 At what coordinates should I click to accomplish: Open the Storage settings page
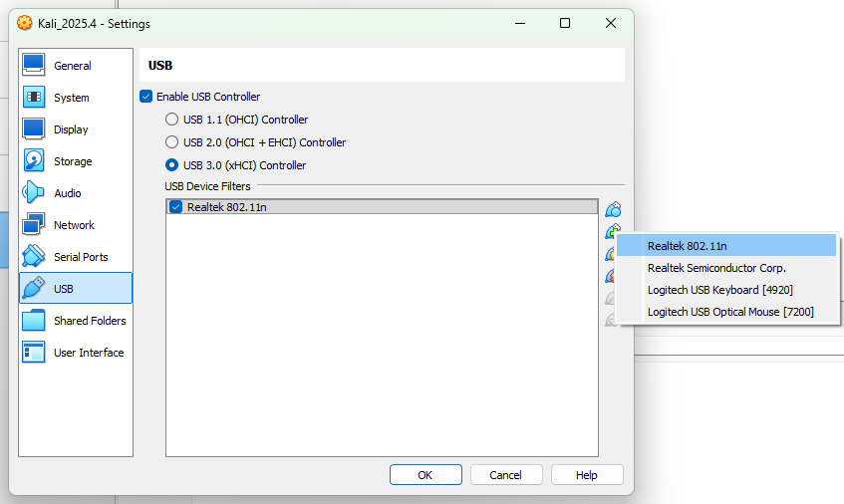(x=72, y=161)
